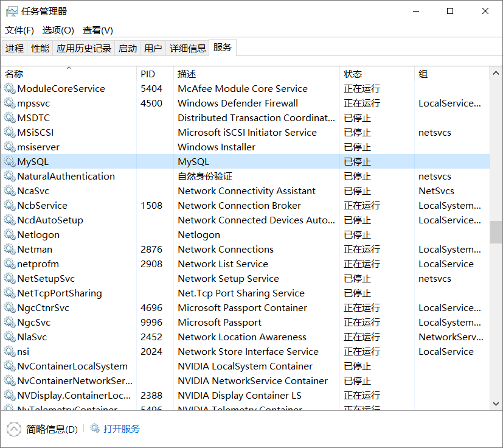Image resolution: width=503 pixels, height=448 pixels.
Task: Click PID 2876 in the Netman row
Action: (x=151, y=249)
